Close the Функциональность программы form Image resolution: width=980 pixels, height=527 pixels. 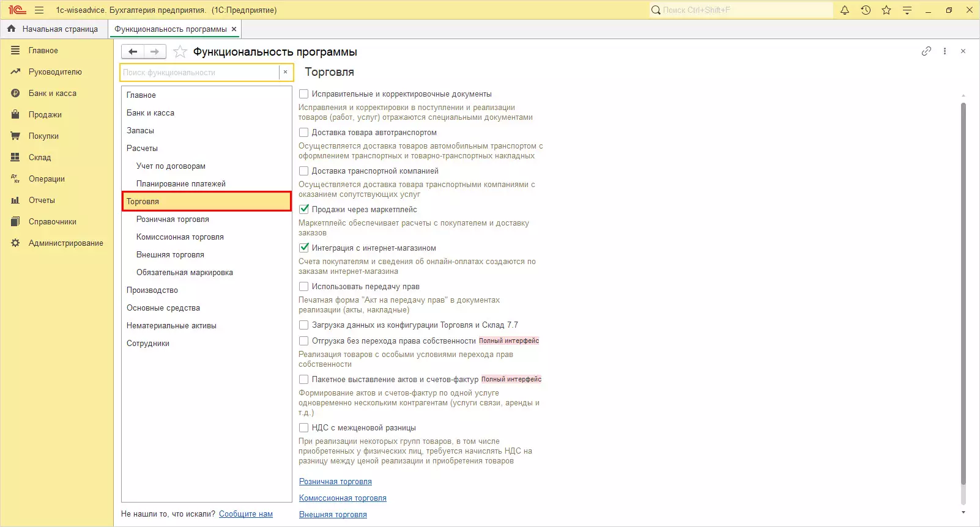pyautogui.click(x=963, y=51)
